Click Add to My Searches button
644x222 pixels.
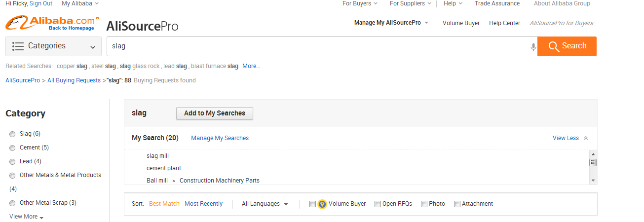pos(215,113)
